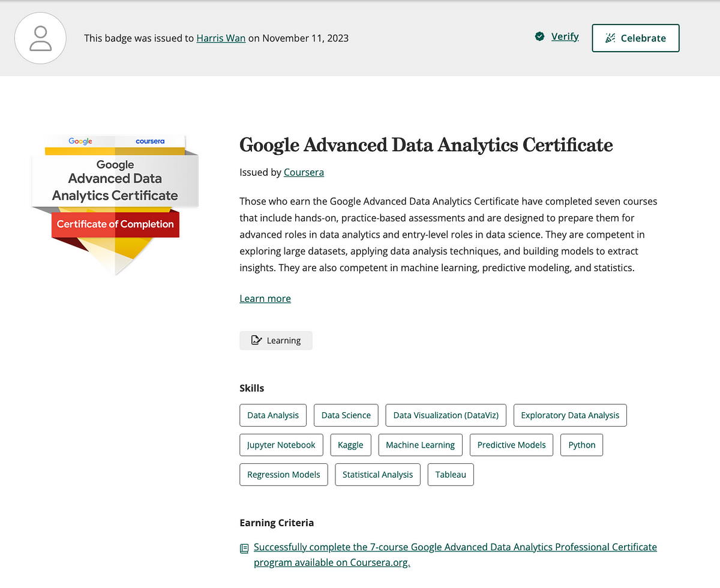Click the verified checkmark icon beside Verify

[539, 37]
